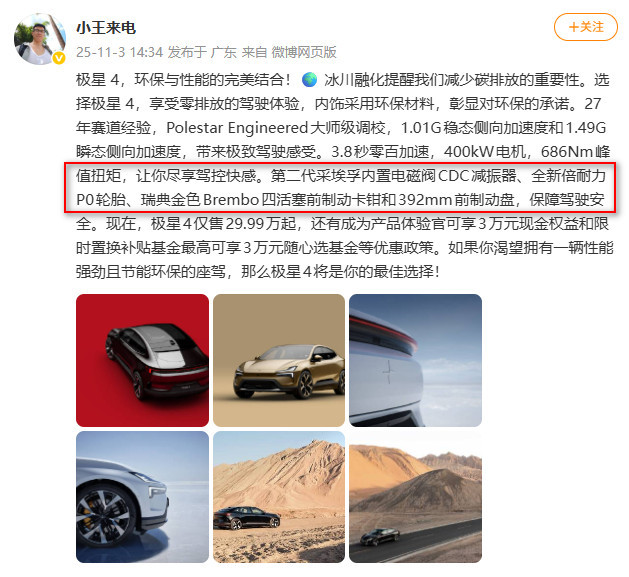Click the globe emoji in the post

tap(309, 80)
